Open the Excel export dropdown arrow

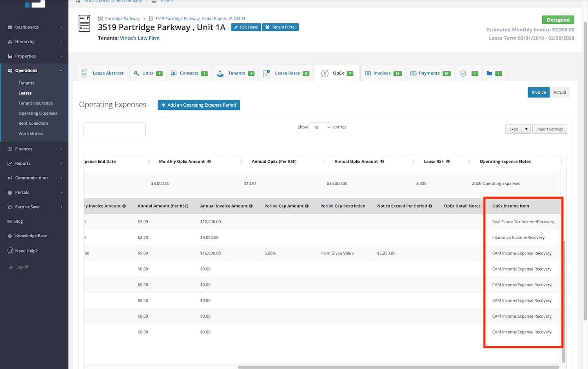[x=526, y=129]
